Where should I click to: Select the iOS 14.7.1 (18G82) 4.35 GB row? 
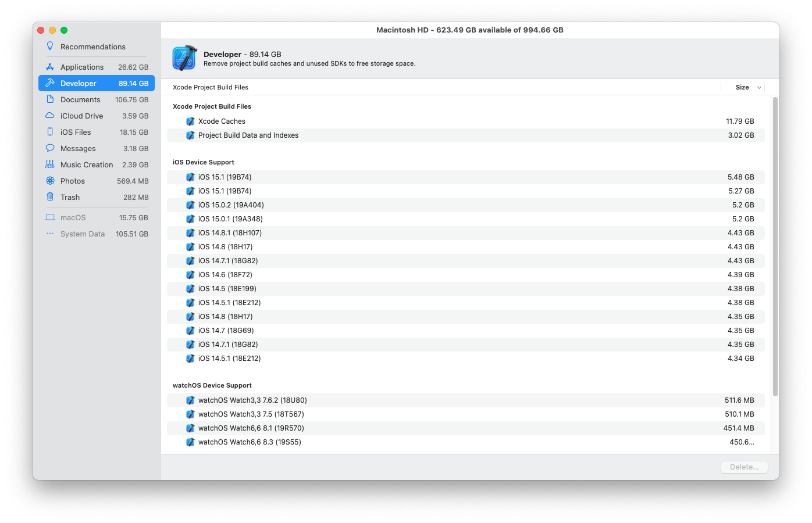point(466,345)
